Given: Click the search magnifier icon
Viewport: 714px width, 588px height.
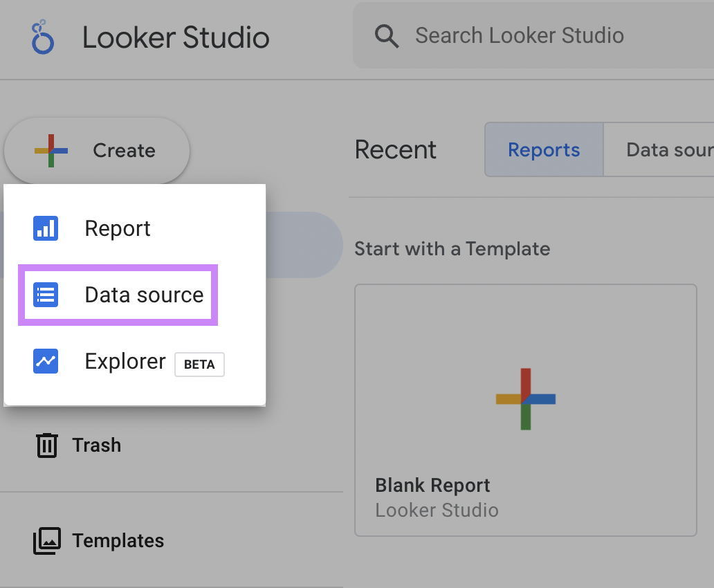Looking at the screenshot, I should (387, 36).
